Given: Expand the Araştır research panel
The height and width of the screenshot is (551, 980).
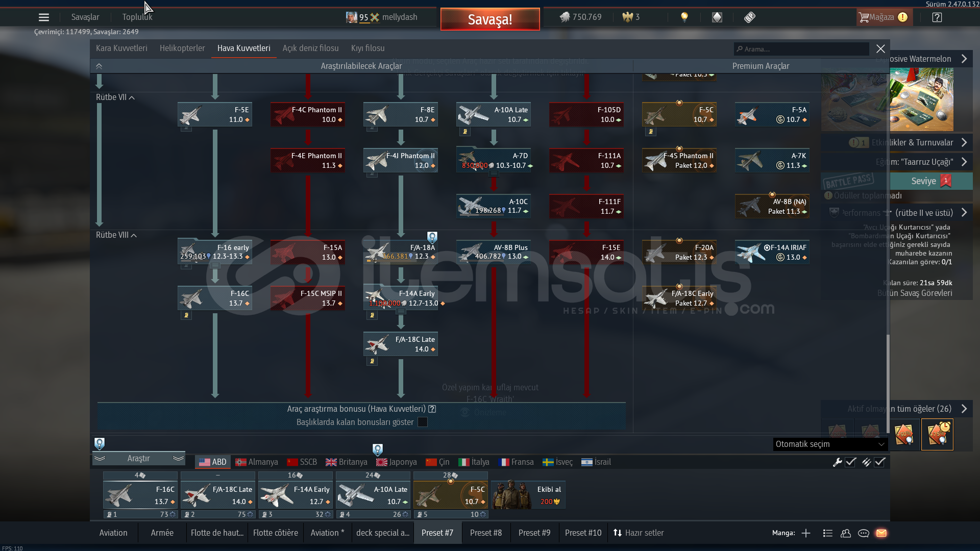Looking at the screenshot, I should pos(138,458).
